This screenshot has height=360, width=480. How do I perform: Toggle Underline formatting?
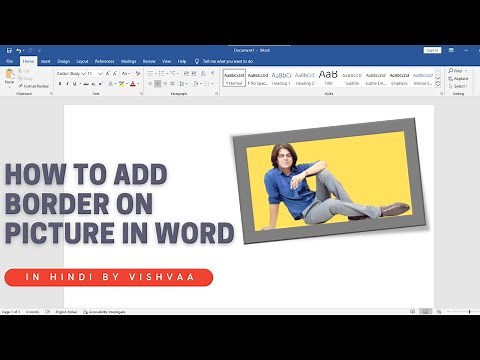[x=75, y=84]
